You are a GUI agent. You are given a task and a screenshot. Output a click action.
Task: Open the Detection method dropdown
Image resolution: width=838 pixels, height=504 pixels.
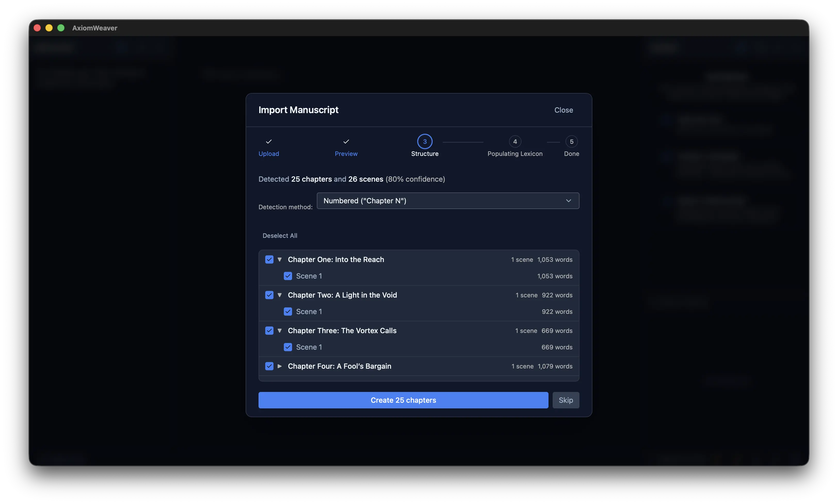(x=448, y=201)
